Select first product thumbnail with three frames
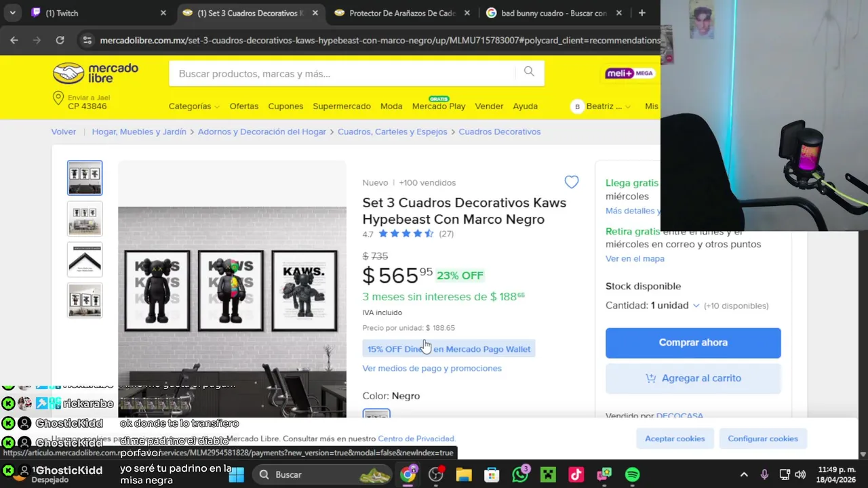Image resolution: width=868 pixels, height=488 pixels. pyautogui.click(x=85, y=178)
